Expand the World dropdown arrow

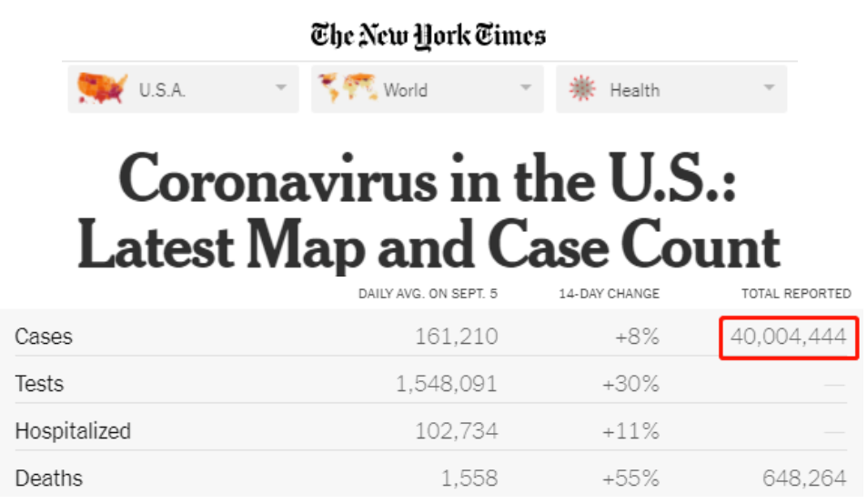525,88
